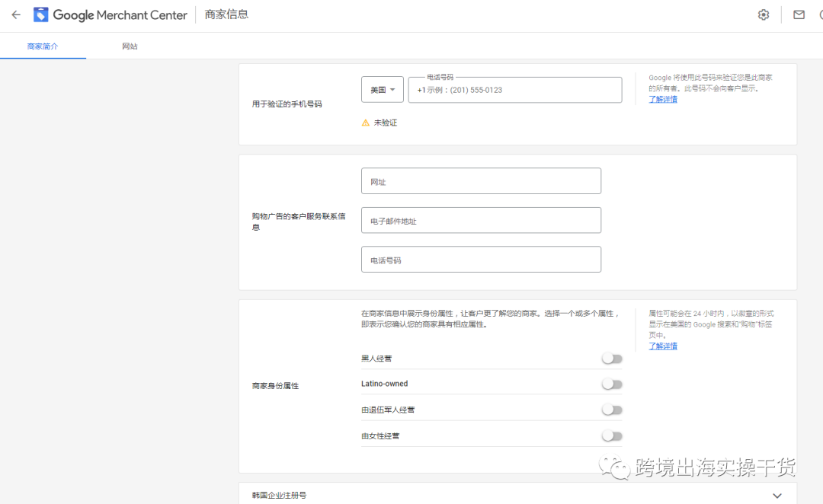Open the first 了解详情 link
The width and height of the screenshot is (823, 504).
coord(662,99)
